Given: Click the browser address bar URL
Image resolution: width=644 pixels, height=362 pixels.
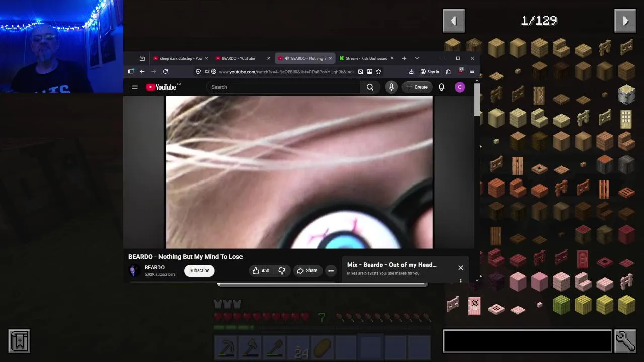Looking at the screenshot, I should (x=286, y=72).
